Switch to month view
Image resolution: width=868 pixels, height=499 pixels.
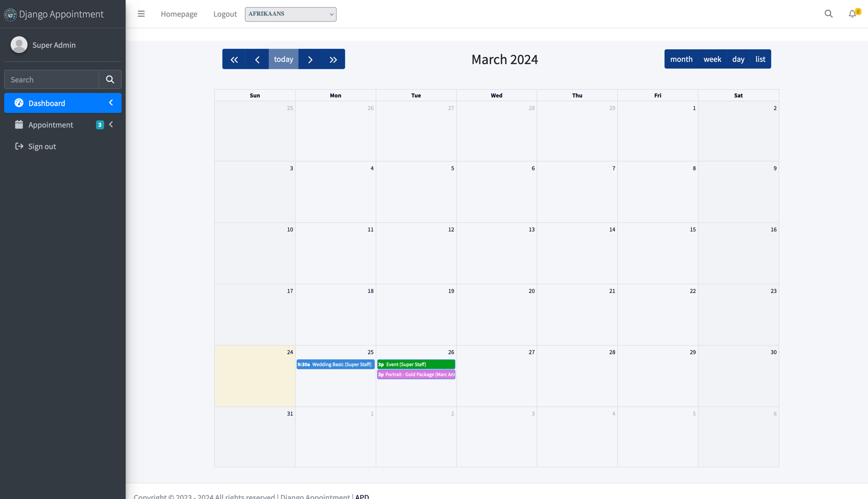tap(681, 59)
